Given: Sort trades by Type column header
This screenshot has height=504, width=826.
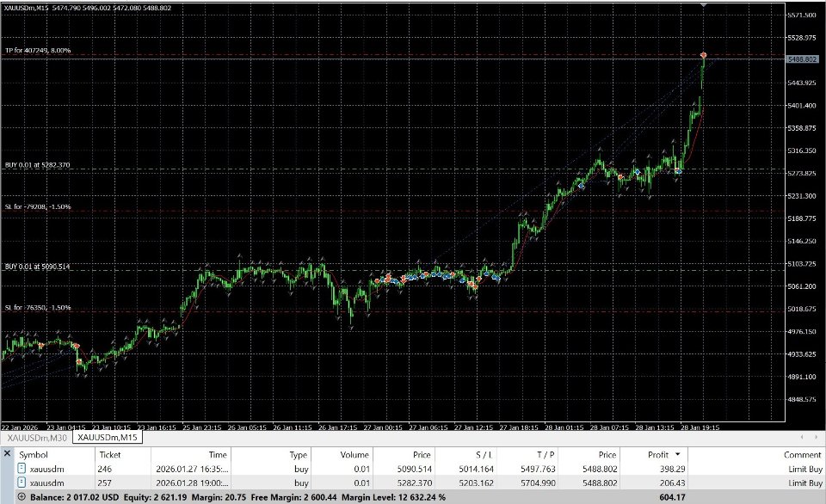Looking at the screenshot, I should [x=299, y=455].
